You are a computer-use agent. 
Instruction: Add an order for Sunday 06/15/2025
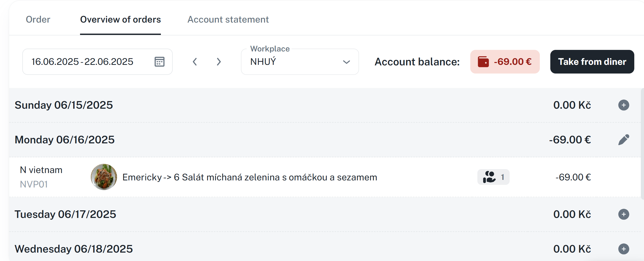point(624,105)
